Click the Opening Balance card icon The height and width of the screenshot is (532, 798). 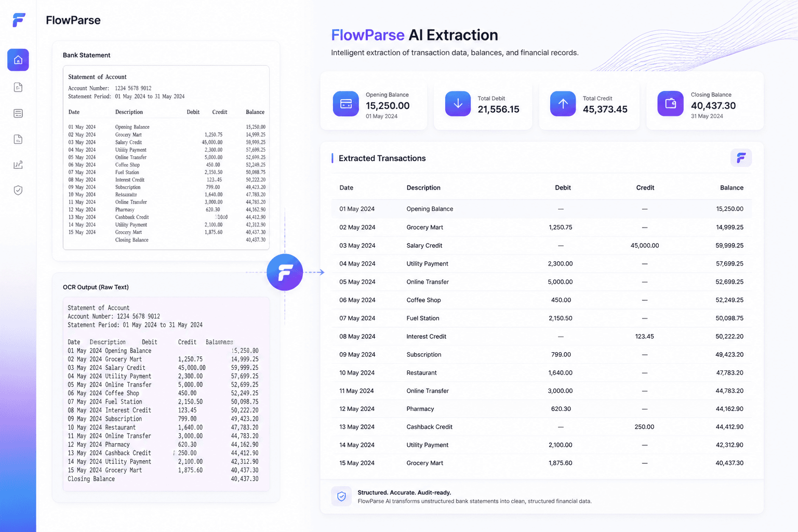(x=346, y=103)
